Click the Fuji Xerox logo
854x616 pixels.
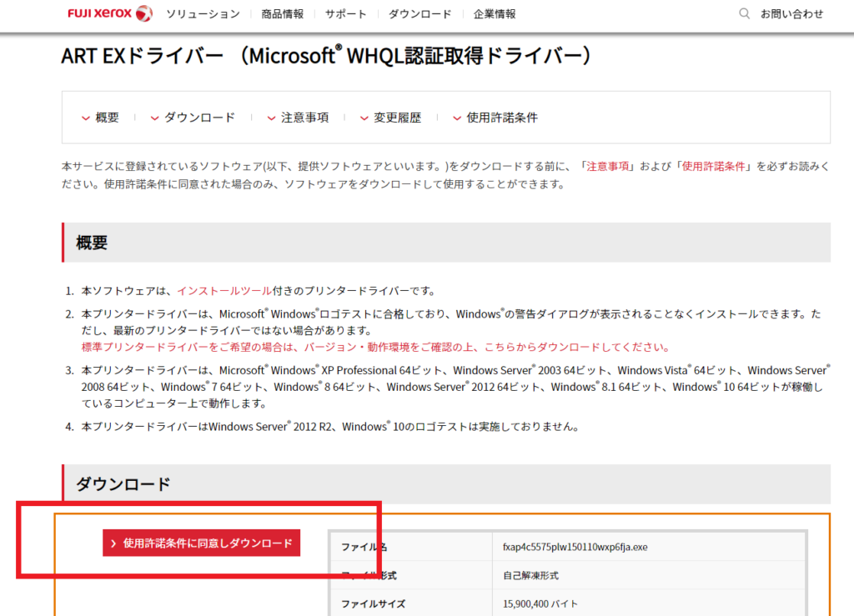point(109,13)
